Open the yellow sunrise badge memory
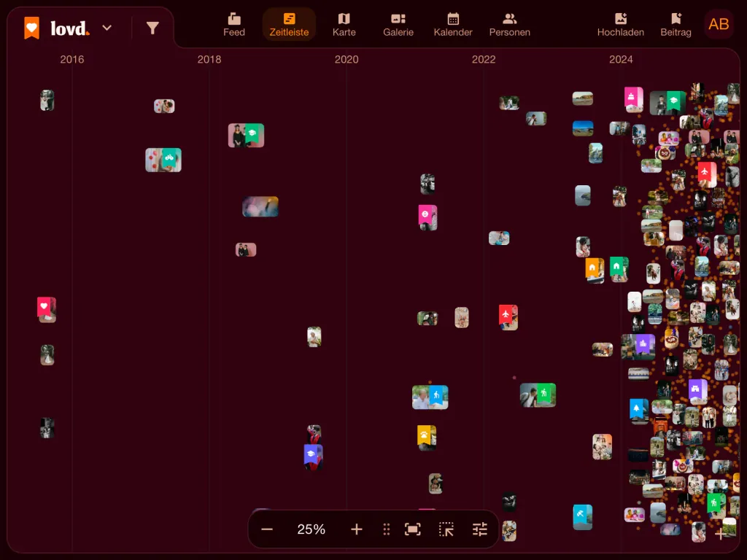747x560 pixels. (426, 437)
